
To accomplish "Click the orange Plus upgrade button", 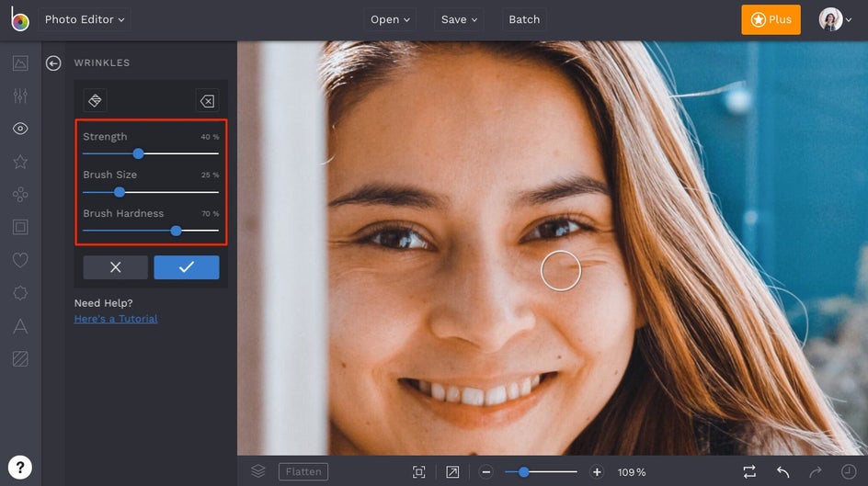I will pyautogui.click(x=771, y=19).
